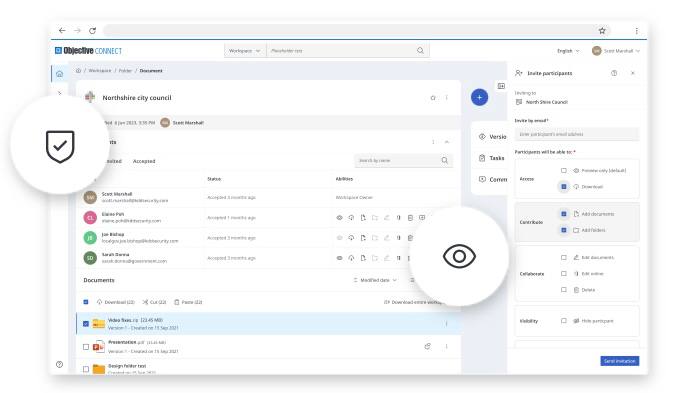Toggle the select-all documents checkbox
Image resolution: width=686 pixels, height=393 pixels.
(86, 302)
